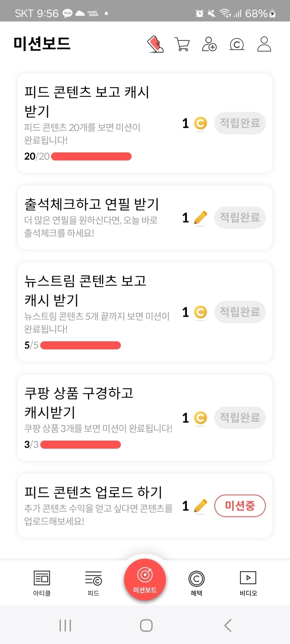
Task: Tap 적립완료 button for 출석체크하고 연필 받기
Action: pyautogui.click(x=240, y=218)
